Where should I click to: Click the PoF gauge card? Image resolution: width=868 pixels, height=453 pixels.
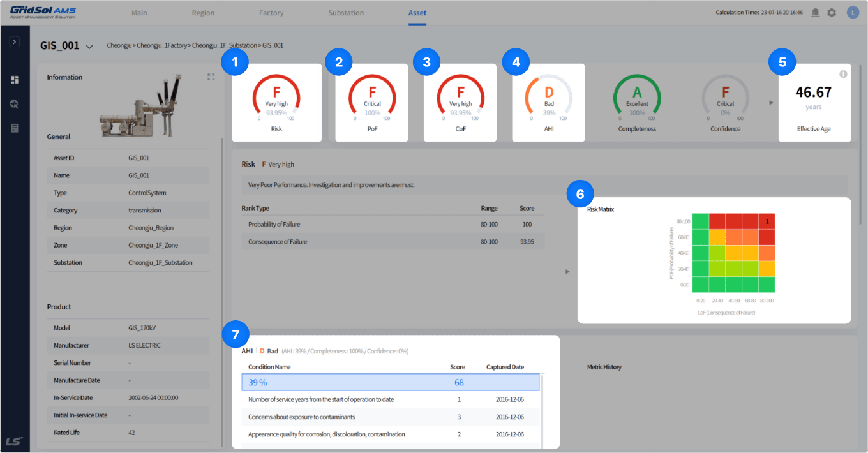[x=372, y=103]
